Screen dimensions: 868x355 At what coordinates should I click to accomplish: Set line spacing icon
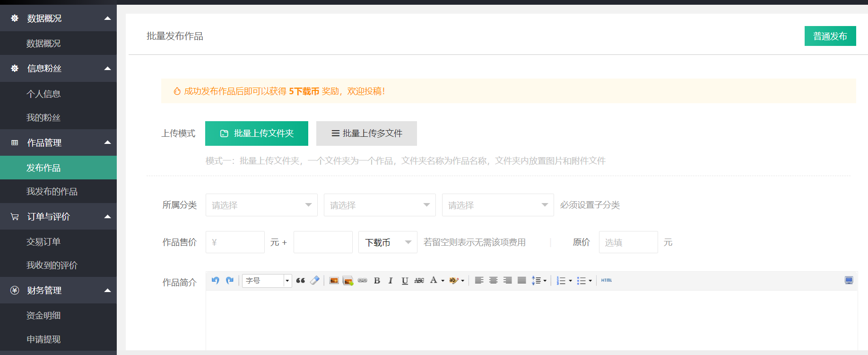537,280
